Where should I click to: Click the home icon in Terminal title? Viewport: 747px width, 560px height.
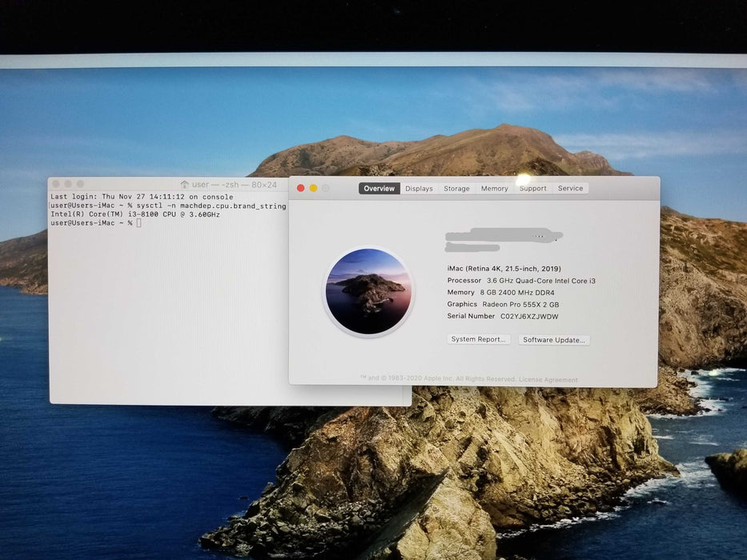click(x=184, y=184)
